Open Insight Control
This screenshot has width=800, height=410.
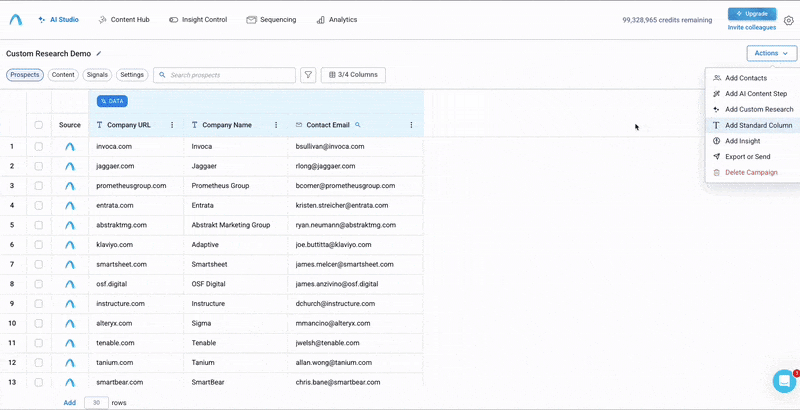click(198, 20)
